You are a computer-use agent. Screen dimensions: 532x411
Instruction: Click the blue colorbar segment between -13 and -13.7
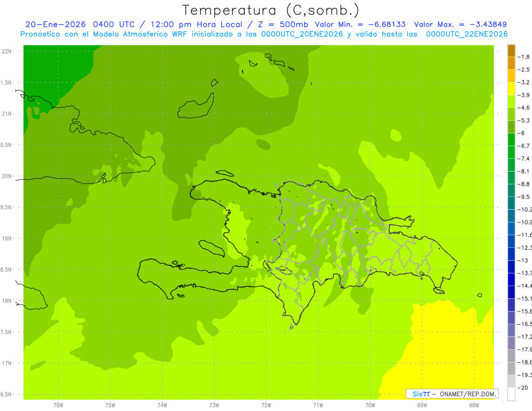[511, 266]
